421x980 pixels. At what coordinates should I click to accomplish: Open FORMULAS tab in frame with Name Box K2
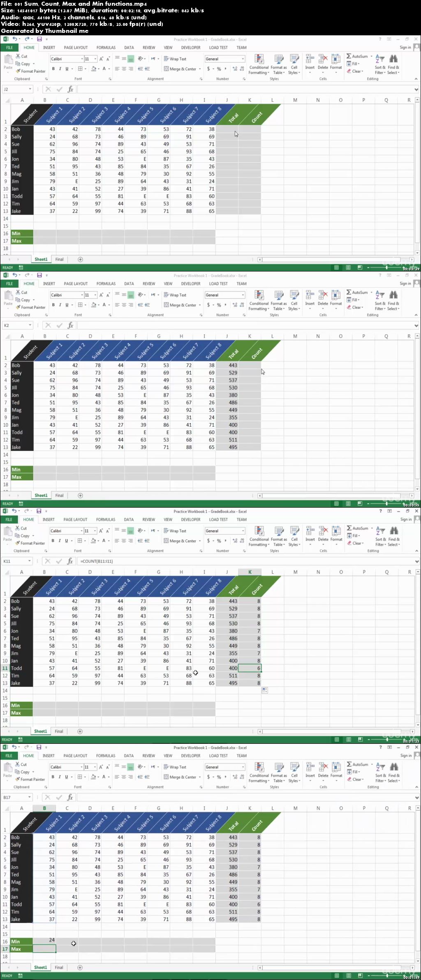click(106, 283)
